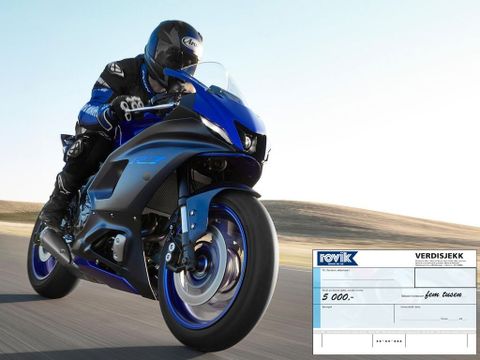Click the light blue strip on voucher's left edge
This screenshot has width=480, height=360.
(x=317, y=298)
